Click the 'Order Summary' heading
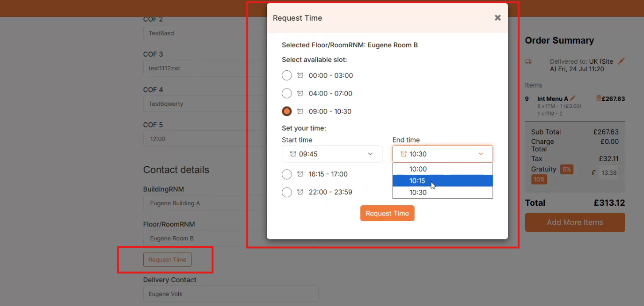The width and height of the screenshot is (644, 306). tap(559, 40)
